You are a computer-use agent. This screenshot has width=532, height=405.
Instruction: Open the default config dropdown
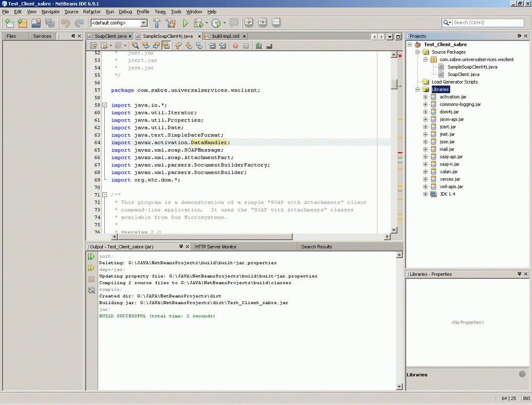pos(144,23)
